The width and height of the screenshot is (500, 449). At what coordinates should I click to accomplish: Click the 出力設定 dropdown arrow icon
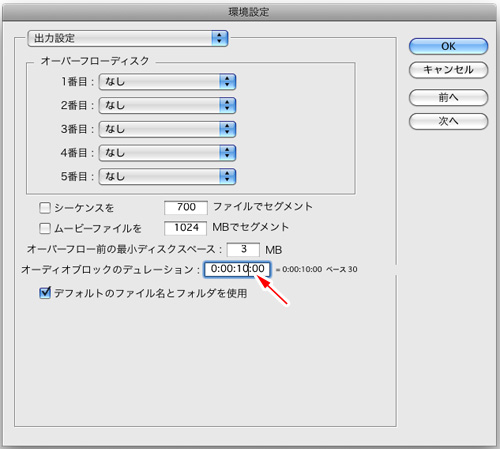220,38
